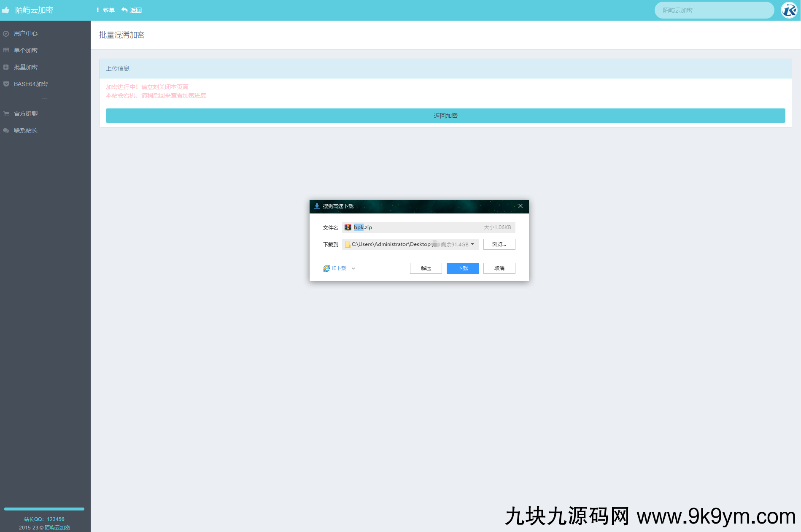Open the 菜单 menu in top bar

(x=105, y=10)
